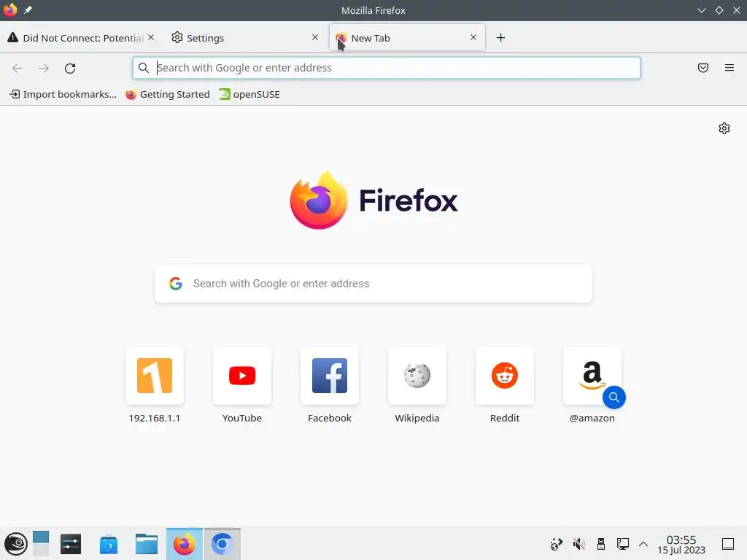Switch desktops with the pager widget
Screen dimensions: 747x560
tap(41, 544)
